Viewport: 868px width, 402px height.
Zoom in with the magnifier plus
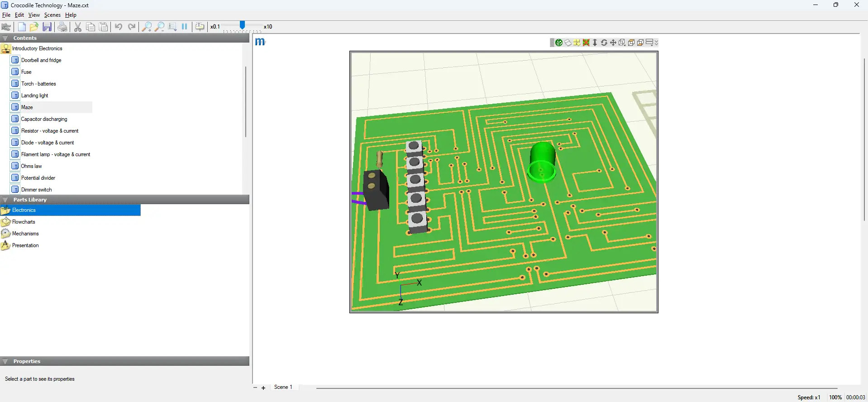(x=147, y=27)
